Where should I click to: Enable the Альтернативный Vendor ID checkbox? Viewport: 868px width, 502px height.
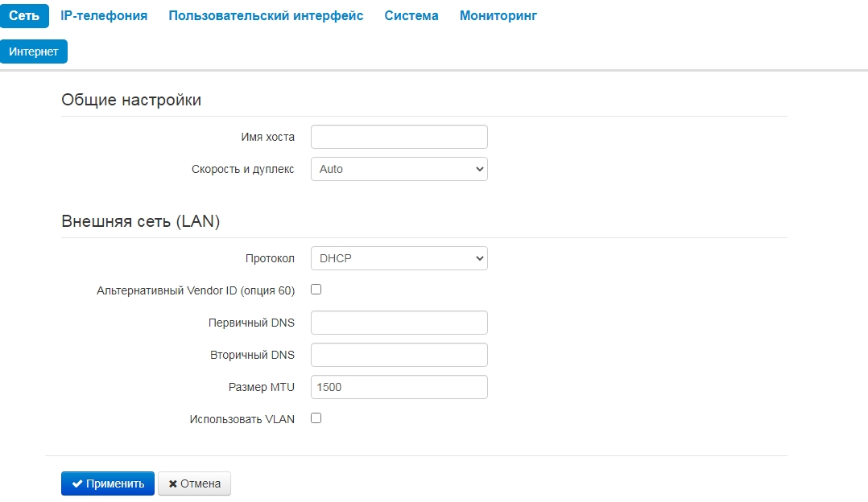coord(316,290)
